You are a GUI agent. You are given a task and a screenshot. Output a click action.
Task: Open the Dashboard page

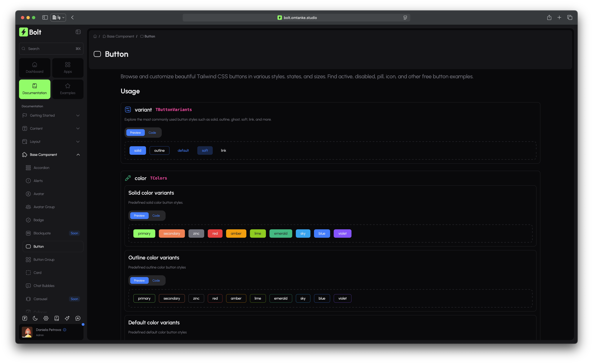34,68
